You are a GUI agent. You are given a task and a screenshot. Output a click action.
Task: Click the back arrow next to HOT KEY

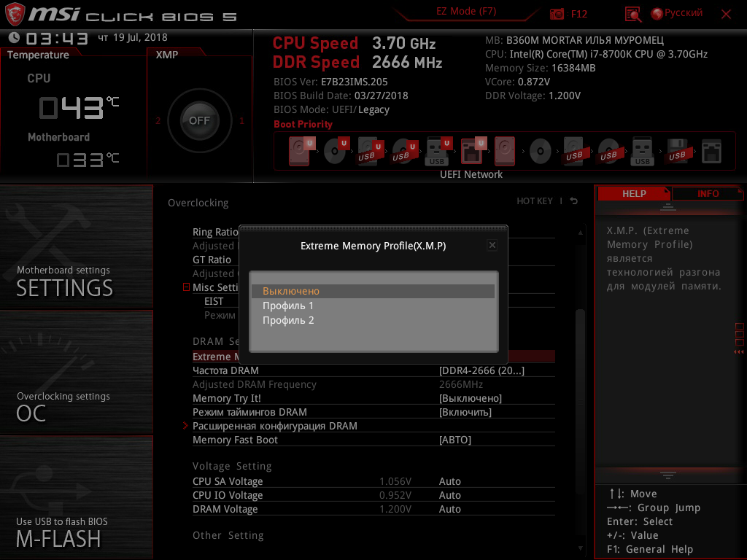[574, 201]
